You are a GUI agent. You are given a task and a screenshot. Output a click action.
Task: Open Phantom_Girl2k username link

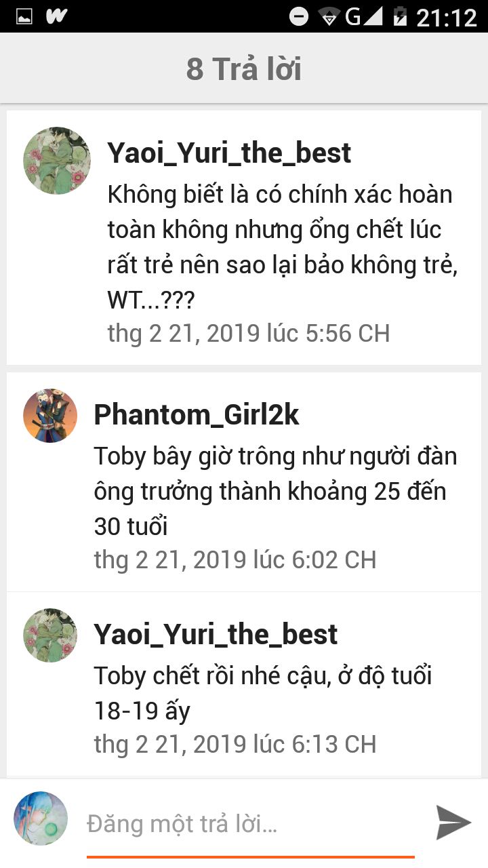pyautogui.click(x=197, y=415)
